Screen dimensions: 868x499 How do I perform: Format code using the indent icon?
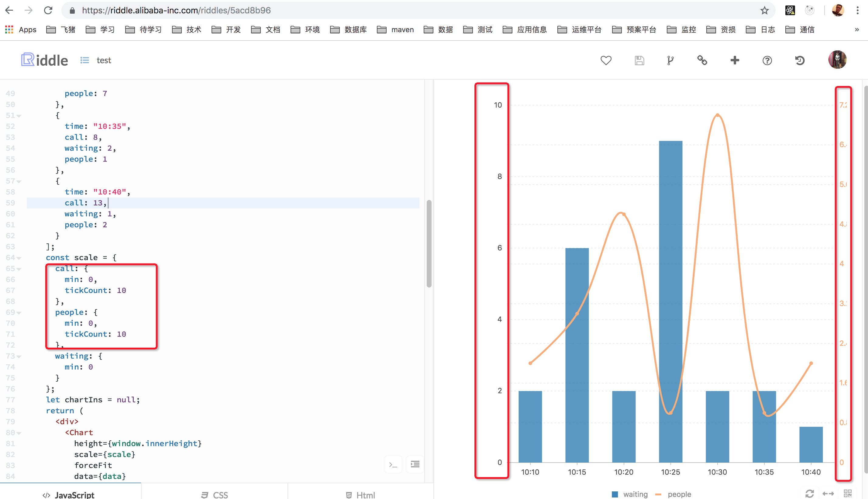click(415, 464)
